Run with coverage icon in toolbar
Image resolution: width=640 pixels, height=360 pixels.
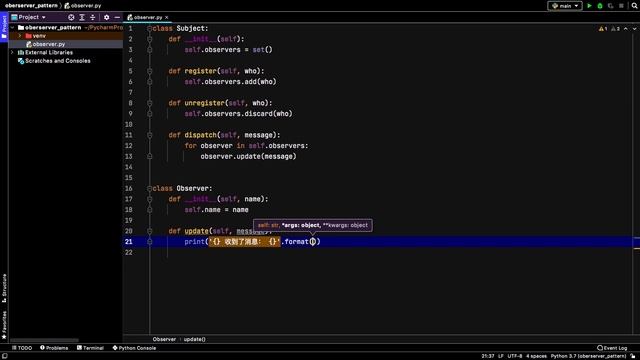[611, 6]
